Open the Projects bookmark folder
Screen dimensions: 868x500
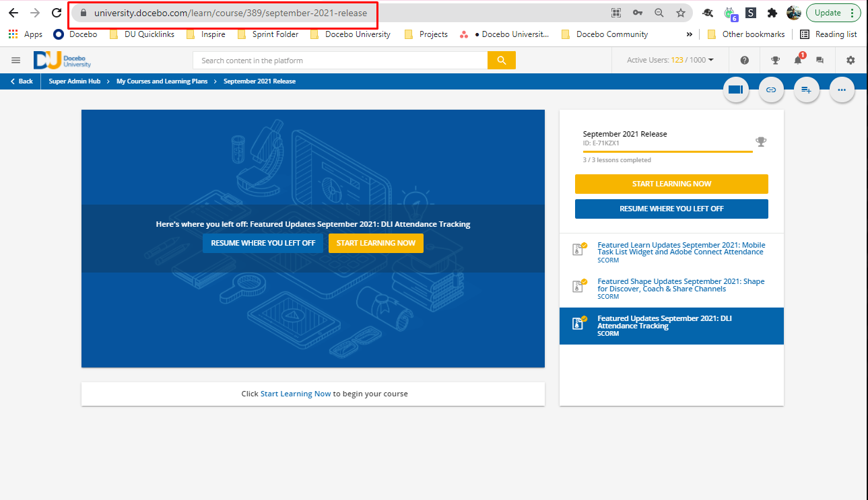pos(426,34)
